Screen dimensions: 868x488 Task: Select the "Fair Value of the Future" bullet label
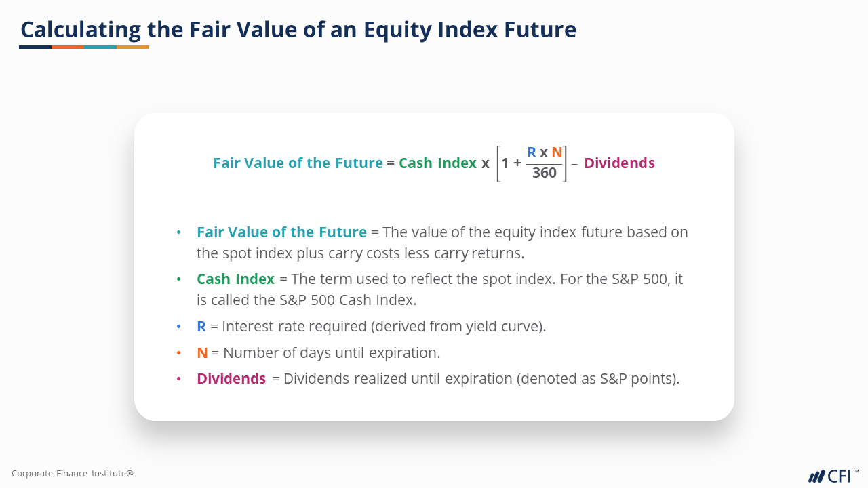pos(281,232)
